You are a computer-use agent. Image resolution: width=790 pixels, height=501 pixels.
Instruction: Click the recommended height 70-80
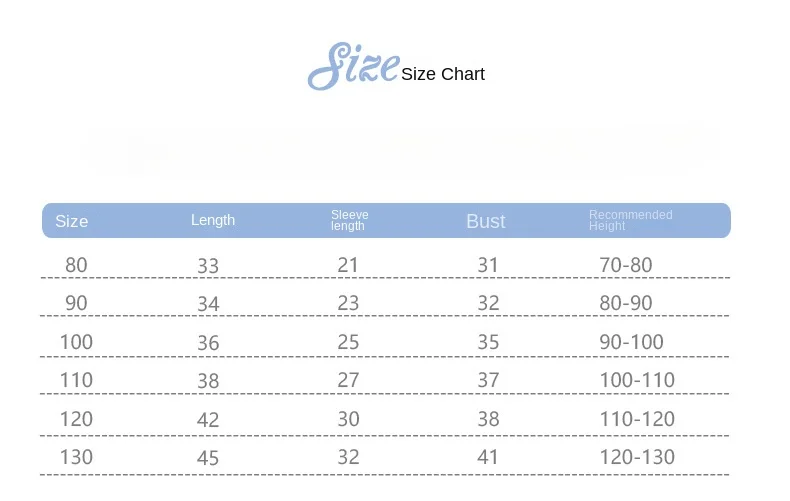(625, 265)
